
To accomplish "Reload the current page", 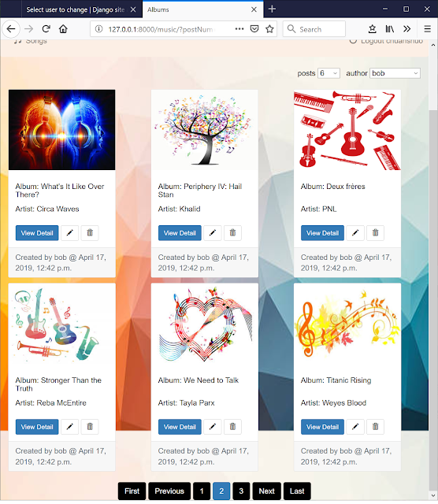I will pyautogui.click(x=46, y=29).
